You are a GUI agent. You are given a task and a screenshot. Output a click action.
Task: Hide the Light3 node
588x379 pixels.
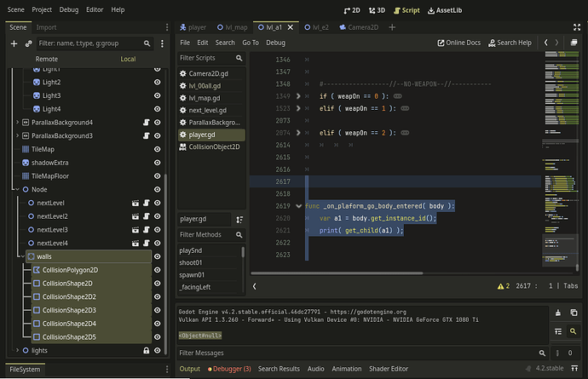click(x=158, y=95)
